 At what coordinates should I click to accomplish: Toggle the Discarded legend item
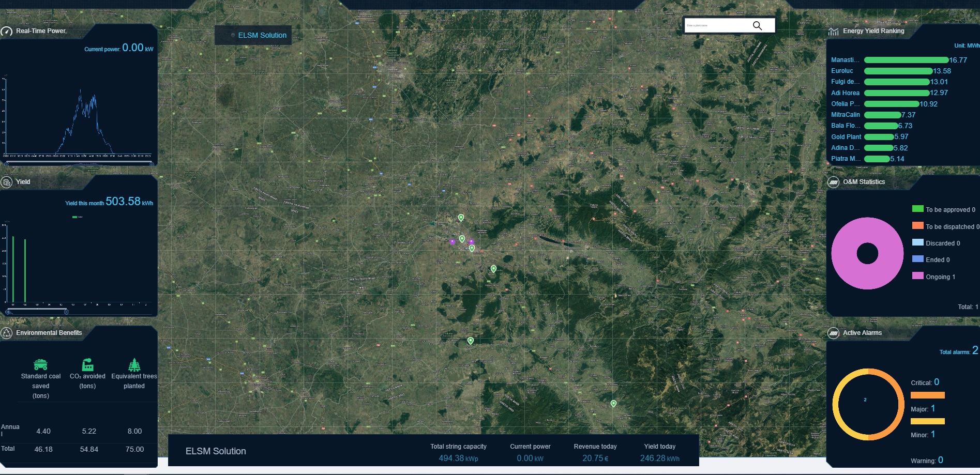point(936,243)
